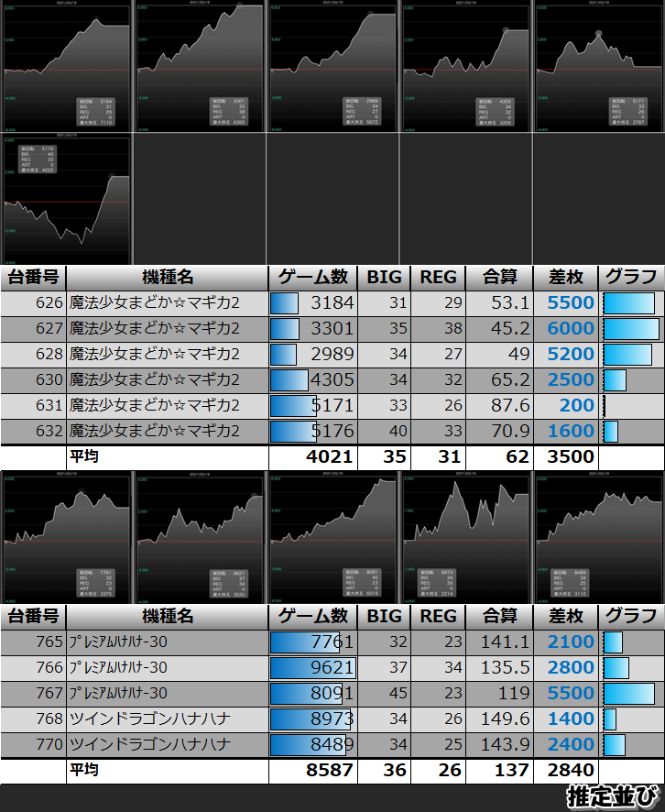Select machine number 767 cell
The height and width of the screenshot is (812, 665).
click(34, 694)
